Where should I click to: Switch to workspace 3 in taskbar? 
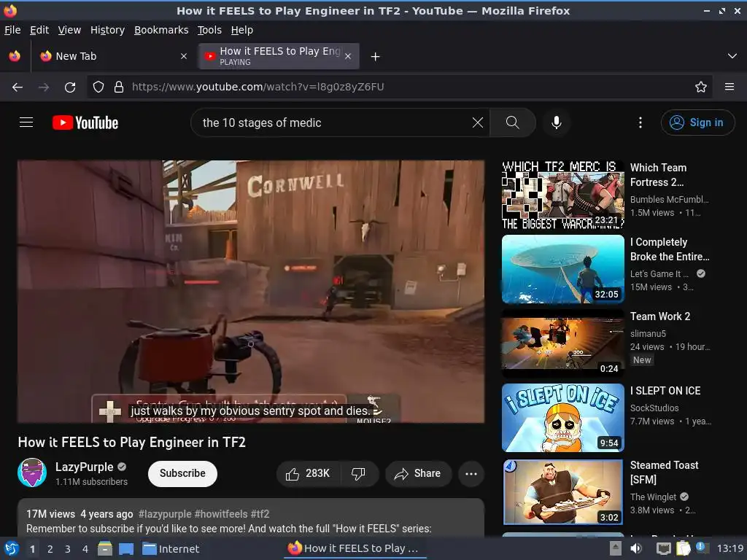click(x=67, y=548)
